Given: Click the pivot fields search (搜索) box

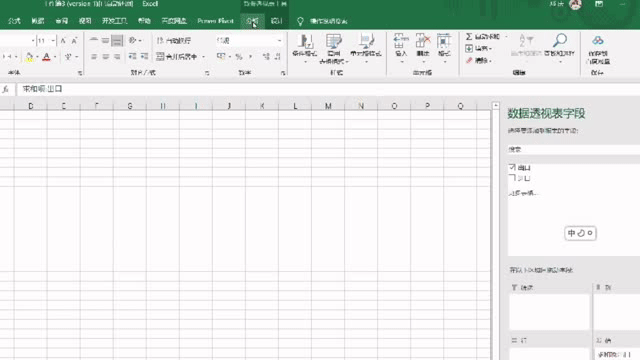Looking at the screenshot, I should coord(573,149).
